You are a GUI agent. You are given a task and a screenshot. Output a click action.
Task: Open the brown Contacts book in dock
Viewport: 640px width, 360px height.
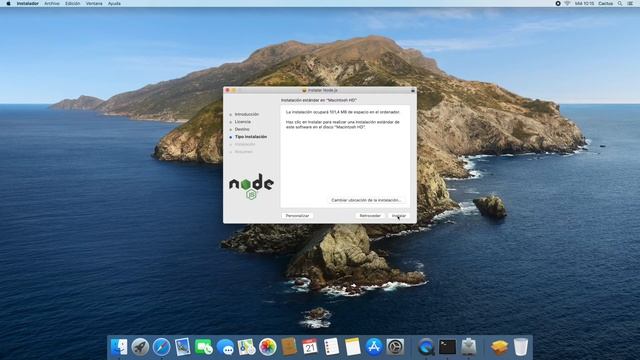(289, 347)
